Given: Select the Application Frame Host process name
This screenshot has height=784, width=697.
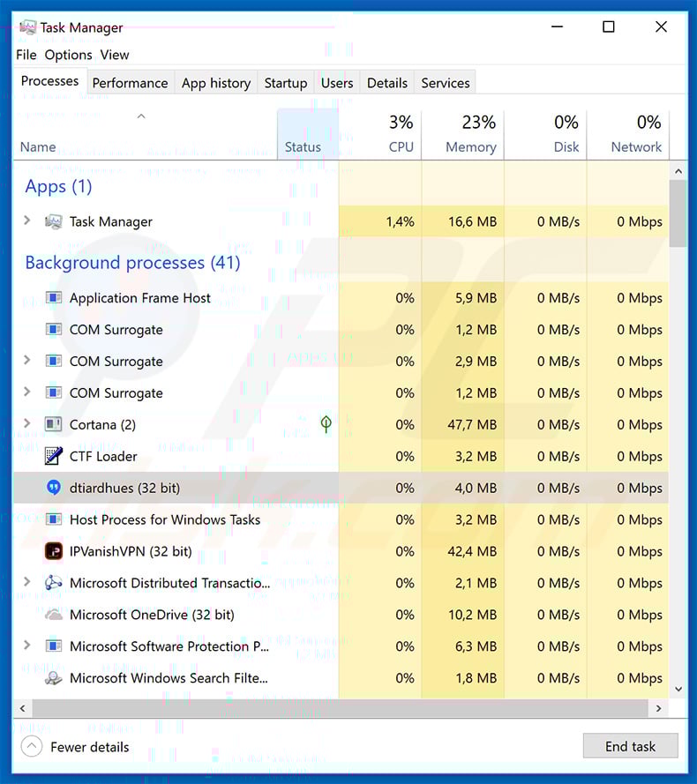Looking at the screenshot, I should (140, 298).
